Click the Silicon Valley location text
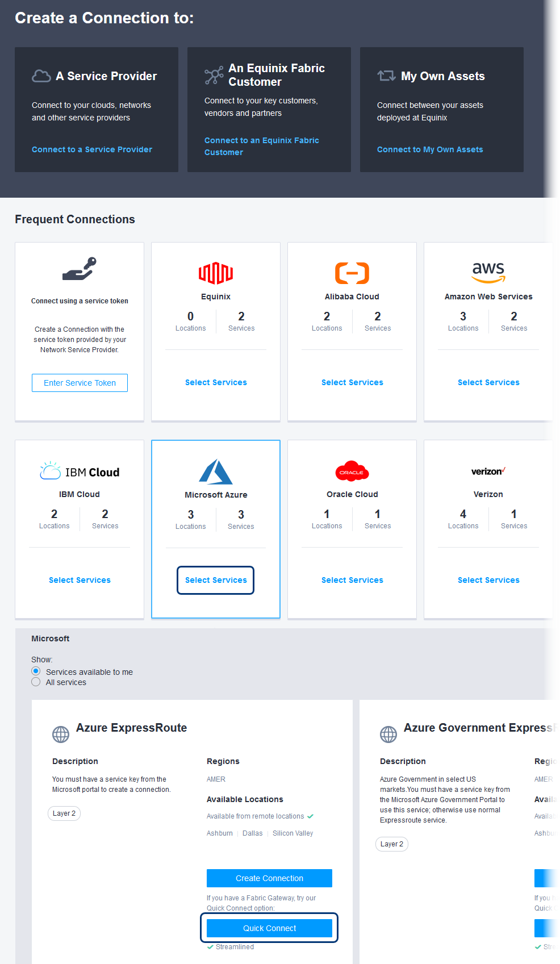 293,833
